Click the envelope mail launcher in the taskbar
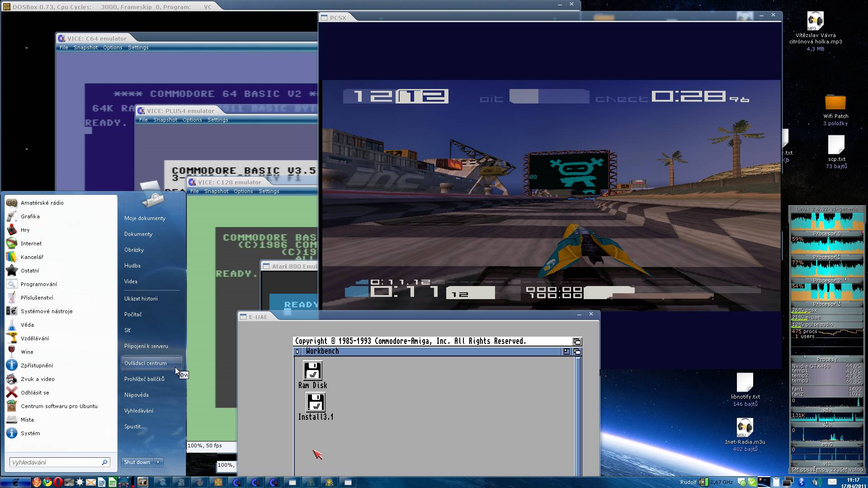 tap(90, 482)
